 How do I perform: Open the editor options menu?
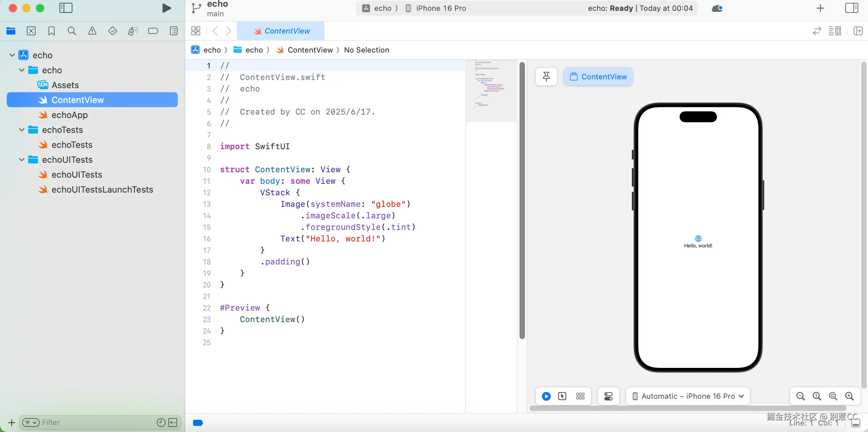click(835, 31)
